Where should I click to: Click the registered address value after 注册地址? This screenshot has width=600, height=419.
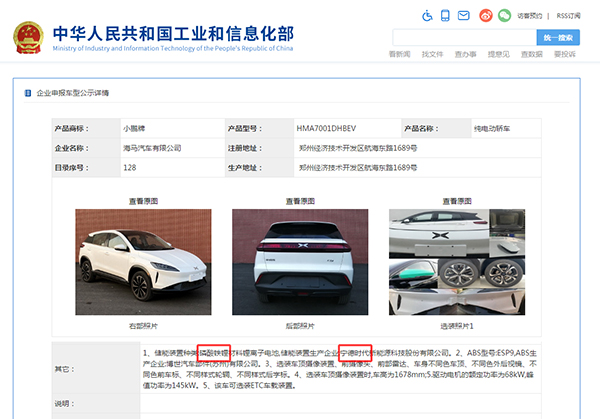point(358,148)
